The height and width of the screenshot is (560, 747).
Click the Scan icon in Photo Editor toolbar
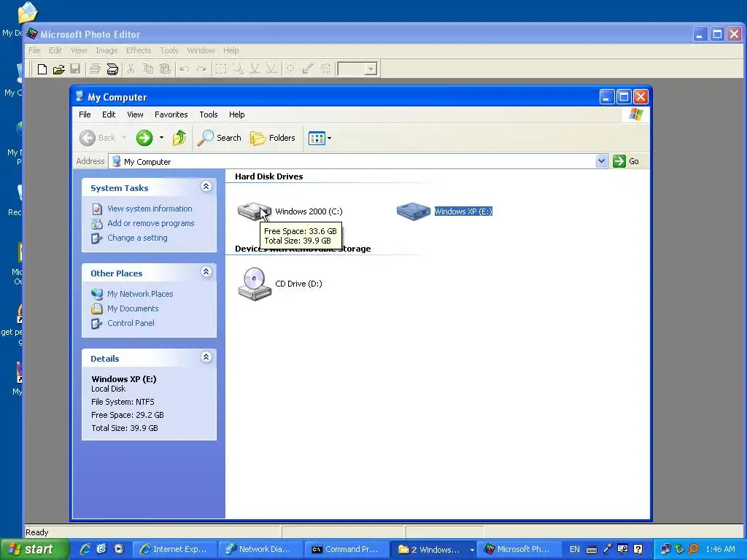(112, 69)
